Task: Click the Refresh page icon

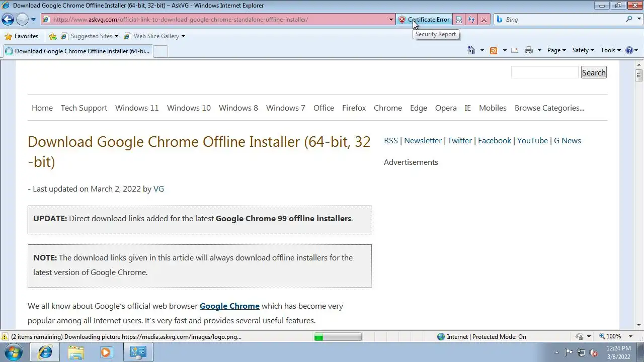Action: [x=471, y=20]
